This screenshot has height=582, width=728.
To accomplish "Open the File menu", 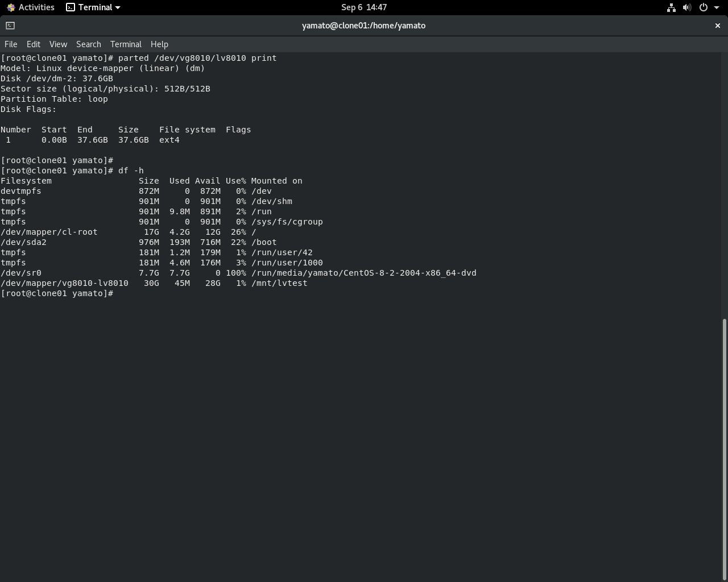I will (x=11, y=44).
